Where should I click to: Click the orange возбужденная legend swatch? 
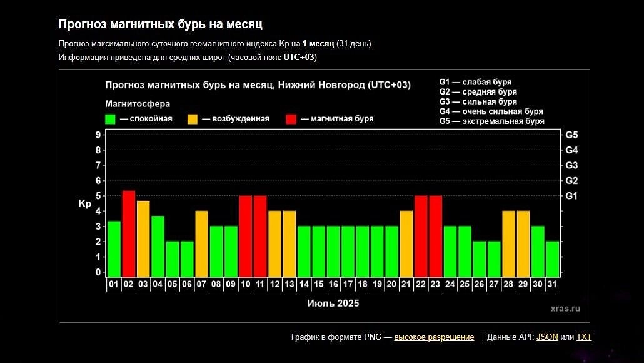193,119
